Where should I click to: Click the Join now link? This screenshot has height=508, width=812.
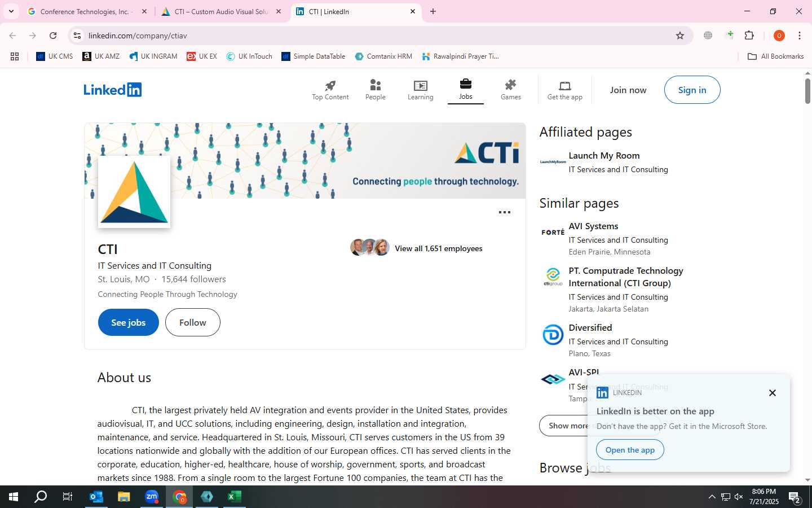point(628,90)
